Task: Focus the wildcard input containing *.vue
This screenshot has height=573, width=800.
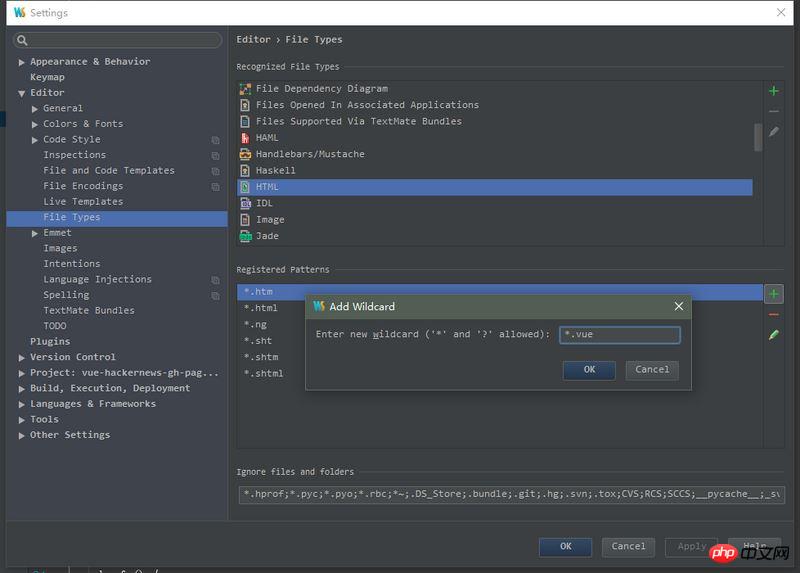Action: (x=620, y=335)
